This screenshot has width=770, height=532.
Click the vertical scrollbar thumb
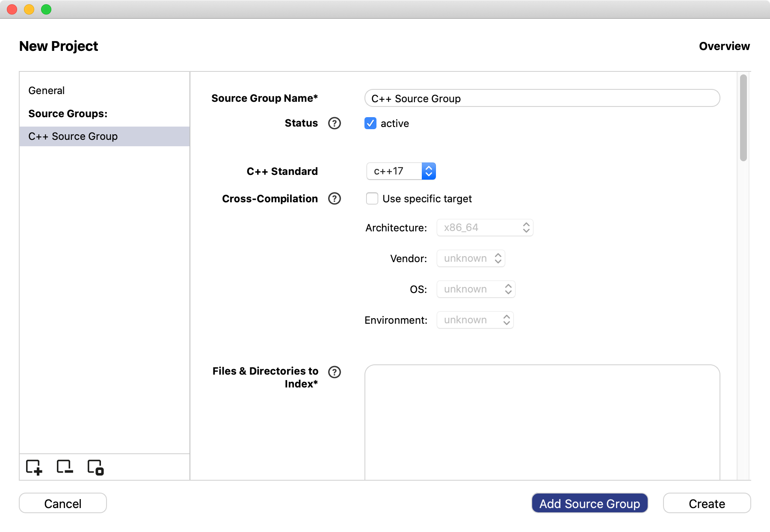[x=743, y=118]
